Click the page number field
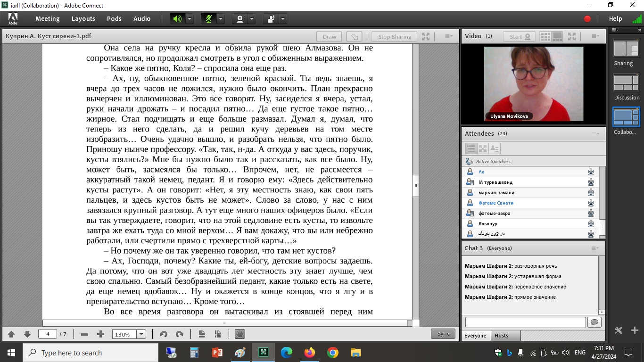644x362 pixels. [48, 334]
